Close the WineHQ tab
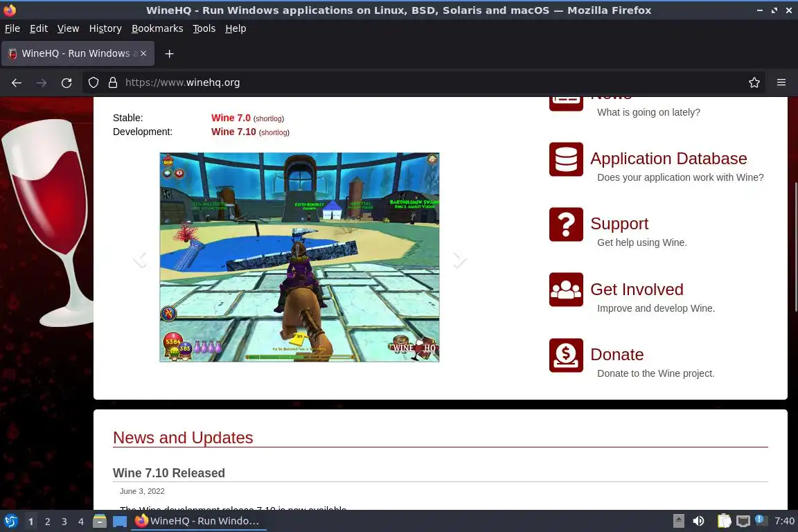The width and height of the screenshot is (798, 532). (x=143, y=53)
